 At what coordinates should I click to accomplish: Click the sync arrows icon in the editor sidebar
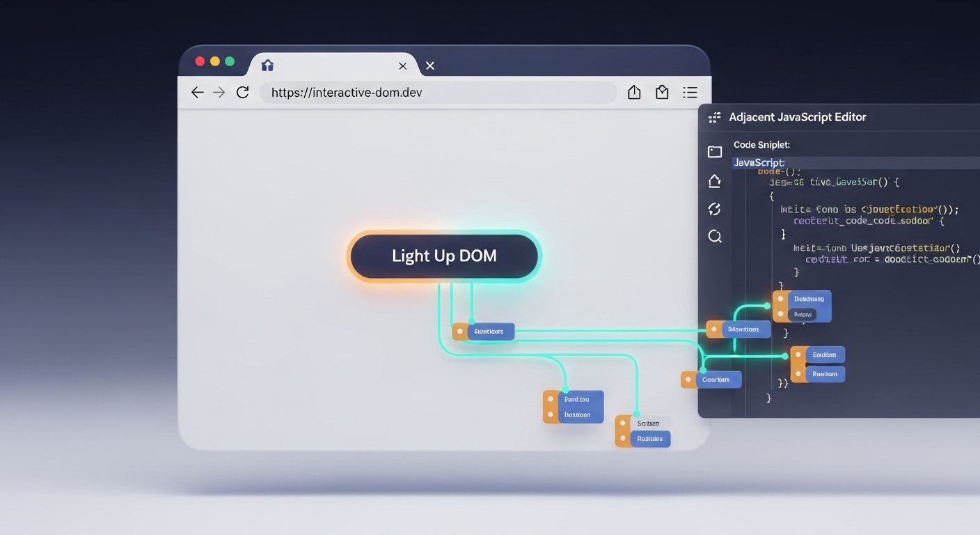click(715, 209)
